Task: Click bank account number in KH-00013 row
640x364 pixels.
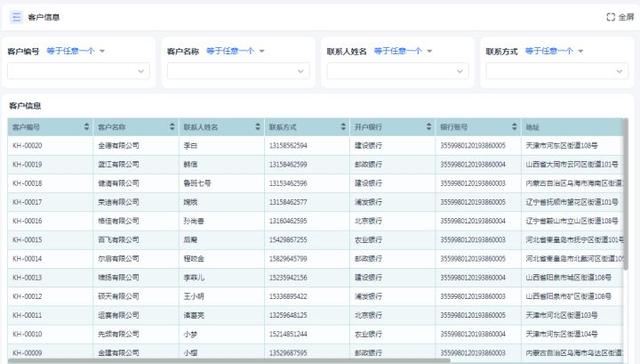Action: click(x=473, y=277)
